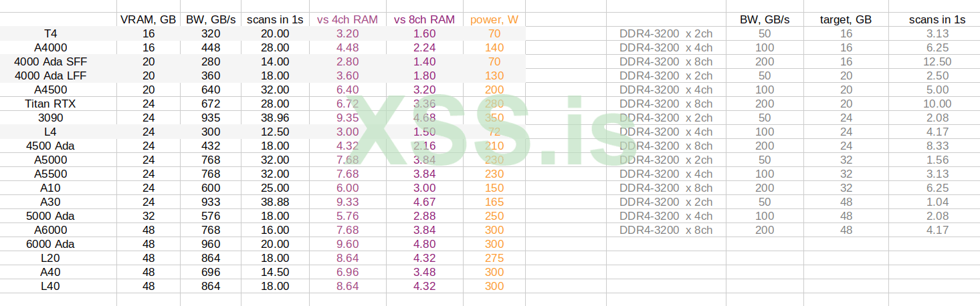
Task: Click the 275 power value for L20
Action: click(x=494, y=258)
